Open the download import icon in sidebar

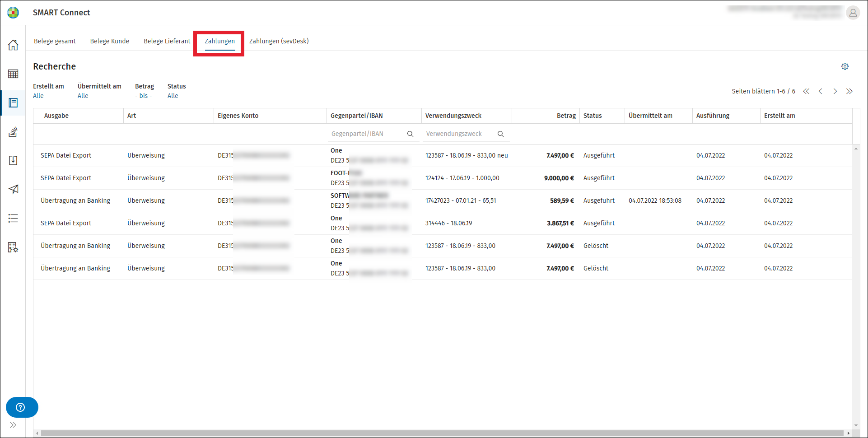13,161
